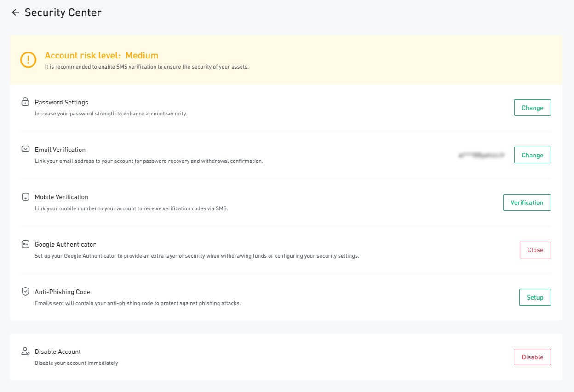Click the Security Center page title

click(x=63, y=12)
